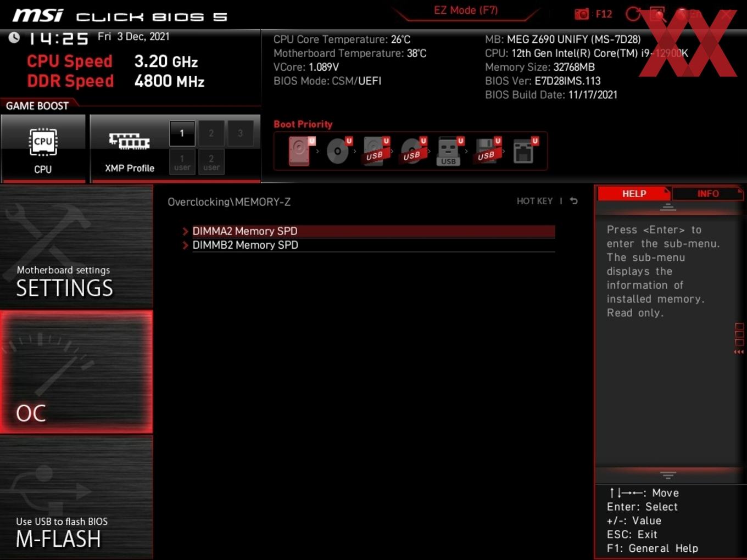Click the BIOS Mode CSM/UEFI text
The image size is (747, 560).
click(x=327, y=81)
